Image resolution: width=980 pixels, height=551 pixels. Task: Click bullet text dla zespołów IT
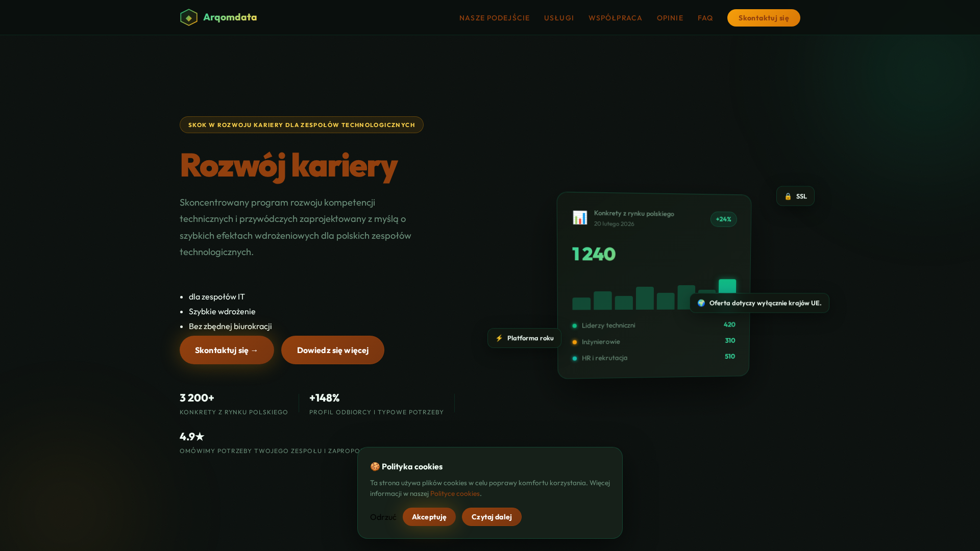pos(217,296)
